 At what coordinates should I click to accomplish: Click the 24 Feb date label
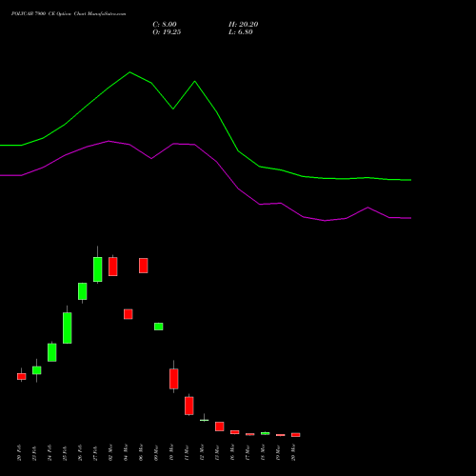[50, 453]
